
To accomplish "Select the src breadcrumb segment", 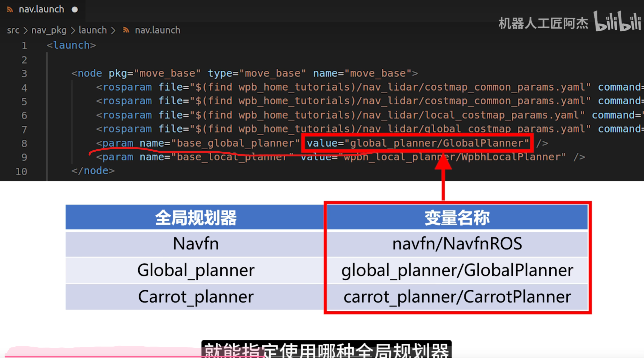I will (13, 30).
